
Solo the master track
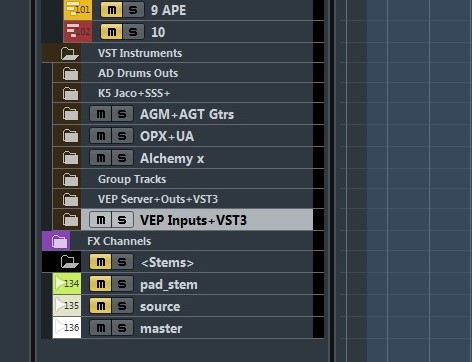point(122,328)
